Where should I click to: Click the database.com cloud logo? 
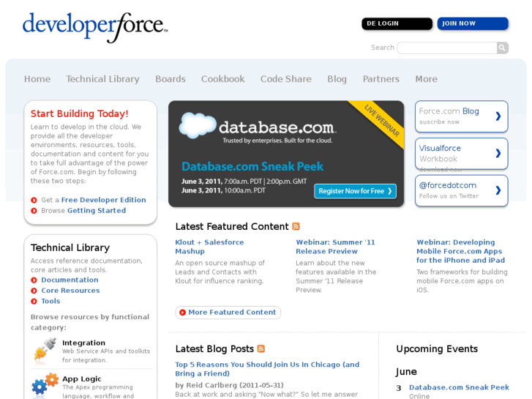(x=198, y=126)
